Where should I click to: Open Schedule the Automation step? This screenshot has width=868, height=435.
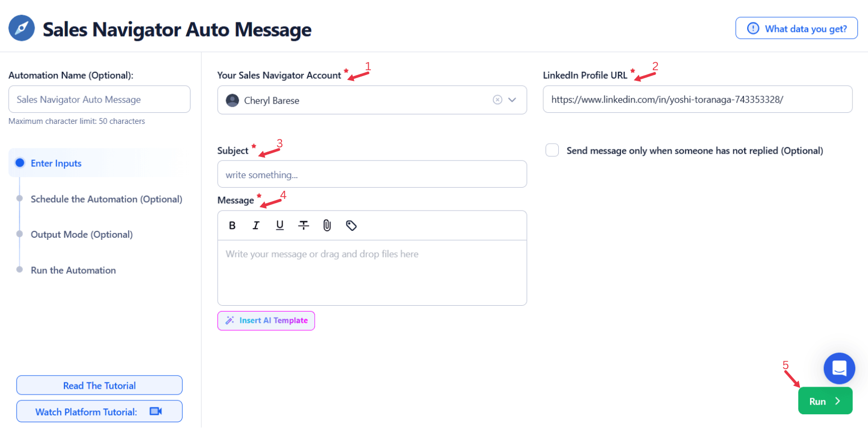coord(106,199)
